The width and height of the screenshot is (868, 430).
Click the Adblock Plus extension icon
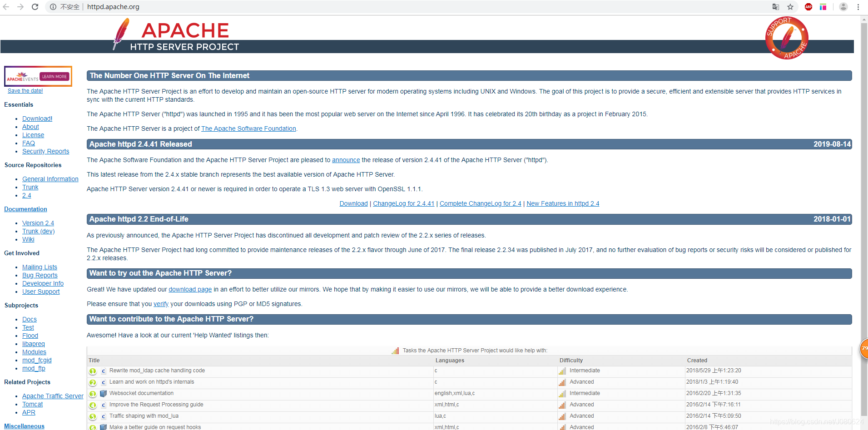pos(808,7)
